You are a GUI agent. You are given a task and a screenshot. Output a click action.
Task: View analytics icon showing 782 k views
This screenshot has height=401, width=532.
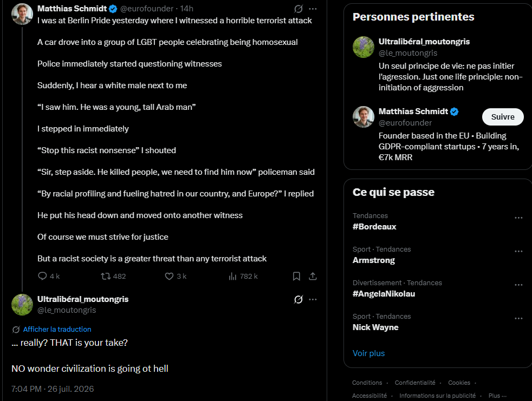(x=232, y=276)
